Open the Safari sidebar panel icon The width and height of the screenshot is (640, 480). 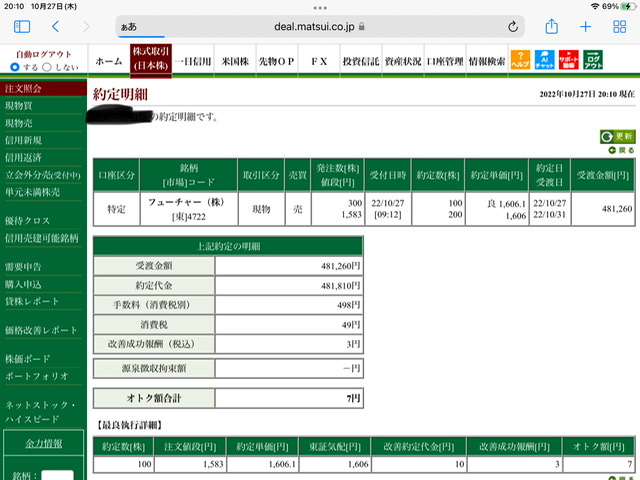pyautogui.click(x=22, y=27)
